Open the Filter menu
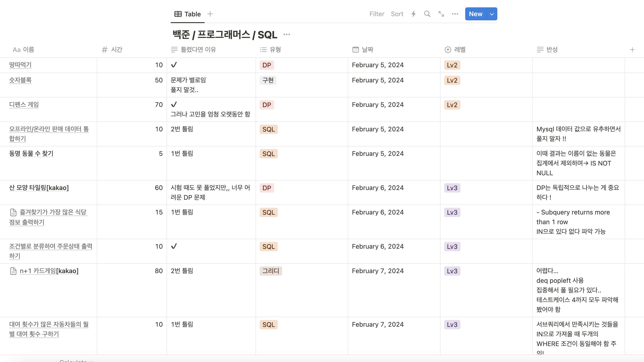Screen dimensions: 644x362 point(376,14)
